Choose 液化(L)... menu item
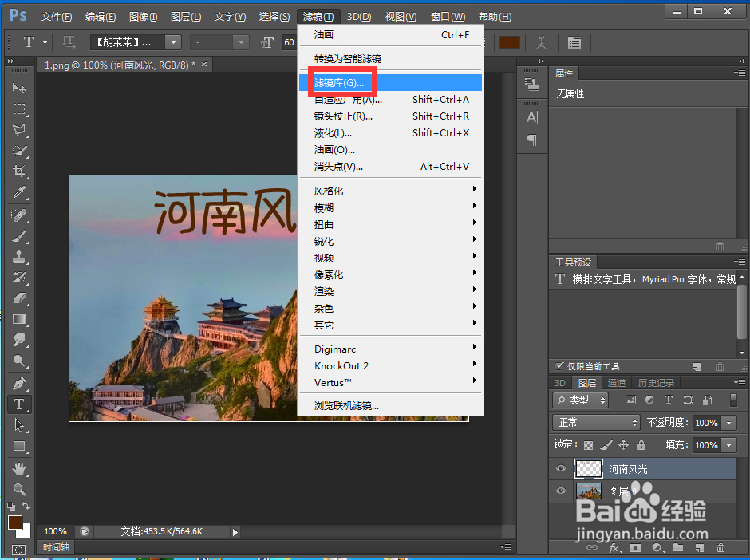Screen dimensions: 750x560 point(391,133)
